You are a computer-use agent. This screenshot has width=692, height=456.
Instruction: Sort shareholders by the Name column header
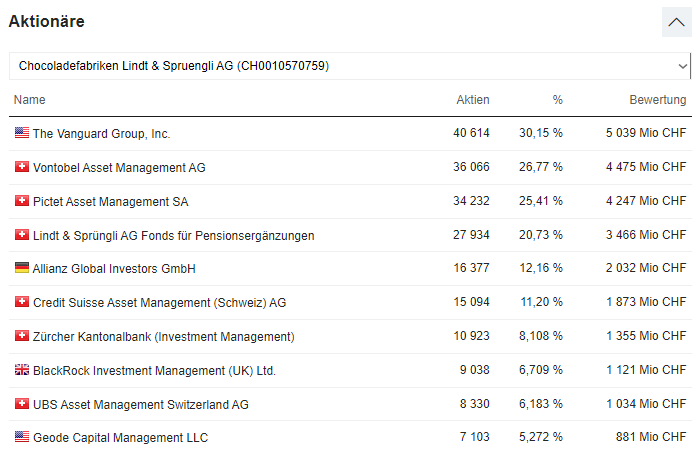point(29,100)
